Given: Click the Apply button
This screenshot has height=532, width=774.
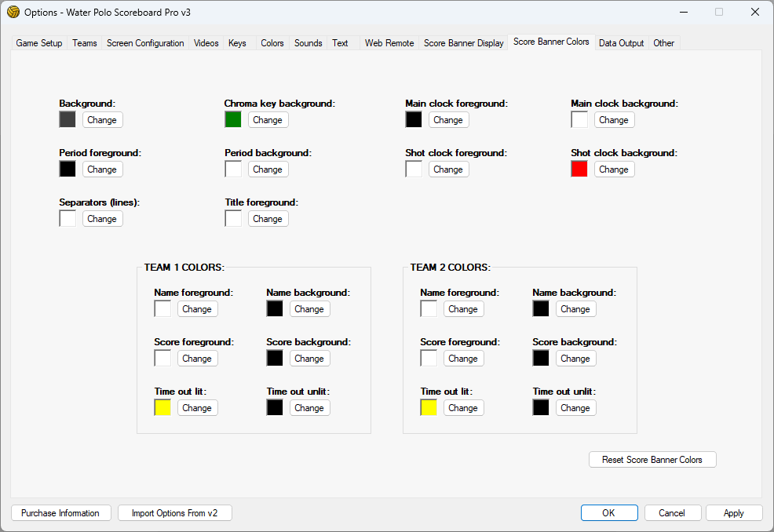Looking at the screenshot, I should point(734,513).
